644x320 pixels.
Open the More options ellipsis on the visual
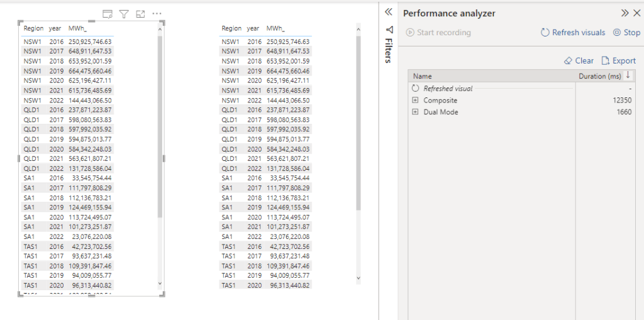(x=157, y=14)
